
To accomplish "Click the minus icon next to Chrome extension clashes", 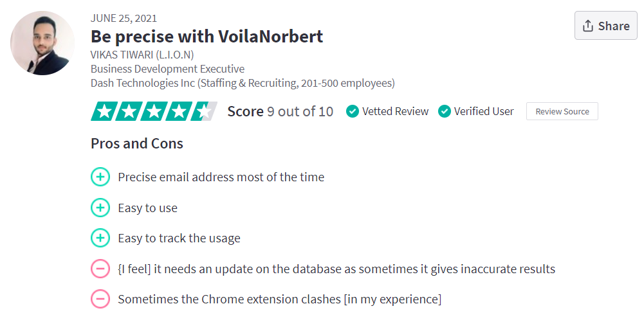I will tap(100, 299).
